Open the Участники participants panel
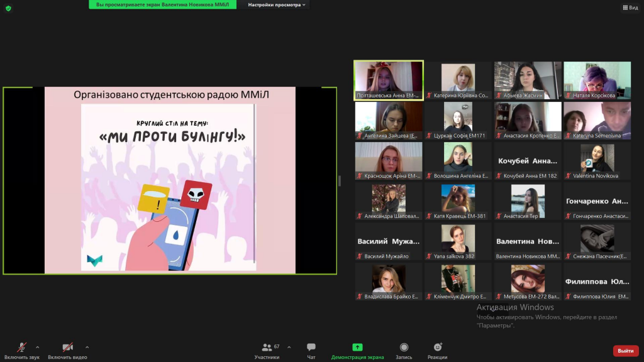The image size is (644, 362). click(x=267, y=351)
